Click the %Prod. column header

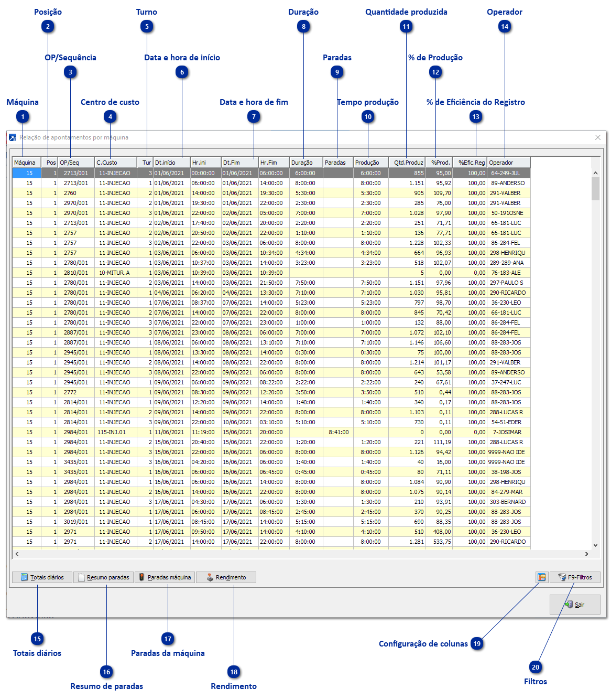coord(439,163)
